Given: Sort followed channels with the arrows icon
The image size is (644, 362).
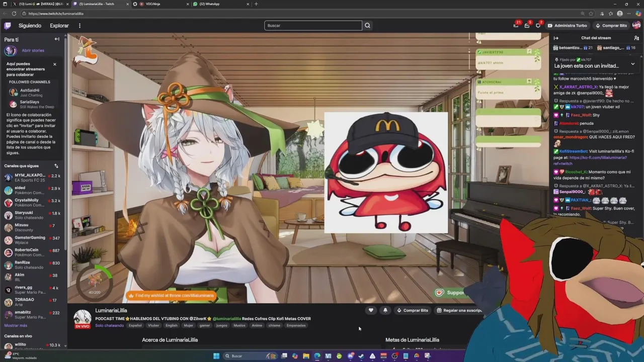Looking at the screenshot, I should coord(56,166).
